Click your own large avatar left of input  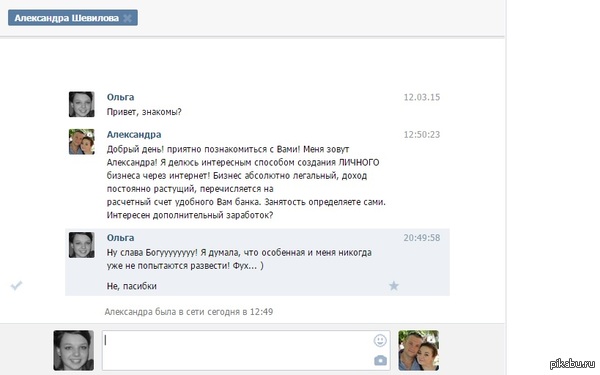click(x=73, y=351)
